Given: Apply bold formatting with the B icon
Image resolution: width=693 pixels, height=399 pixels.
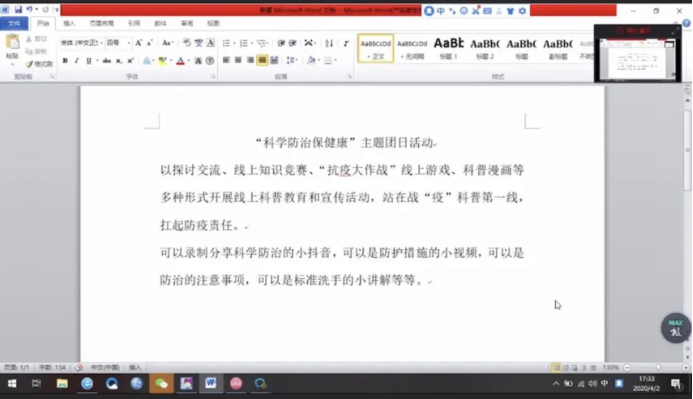Looking at the screenshot, I should click(65, 61).
